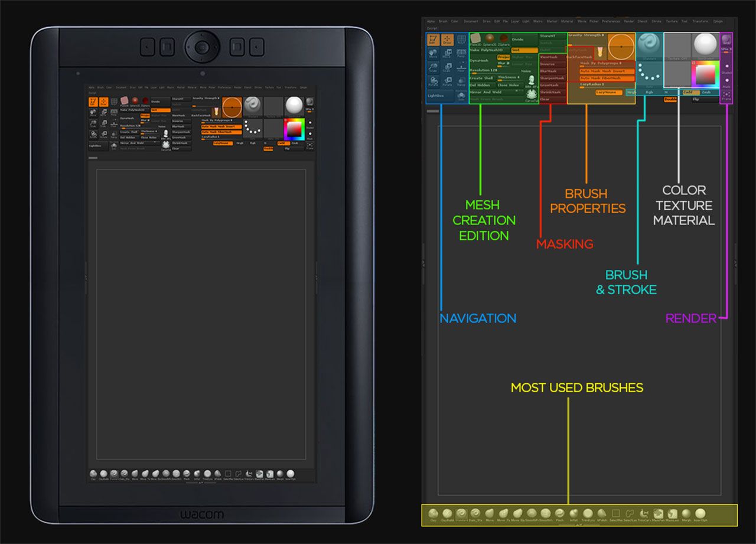Select the Inflat brush in annotated layout shelf

[x=573, y=514]
